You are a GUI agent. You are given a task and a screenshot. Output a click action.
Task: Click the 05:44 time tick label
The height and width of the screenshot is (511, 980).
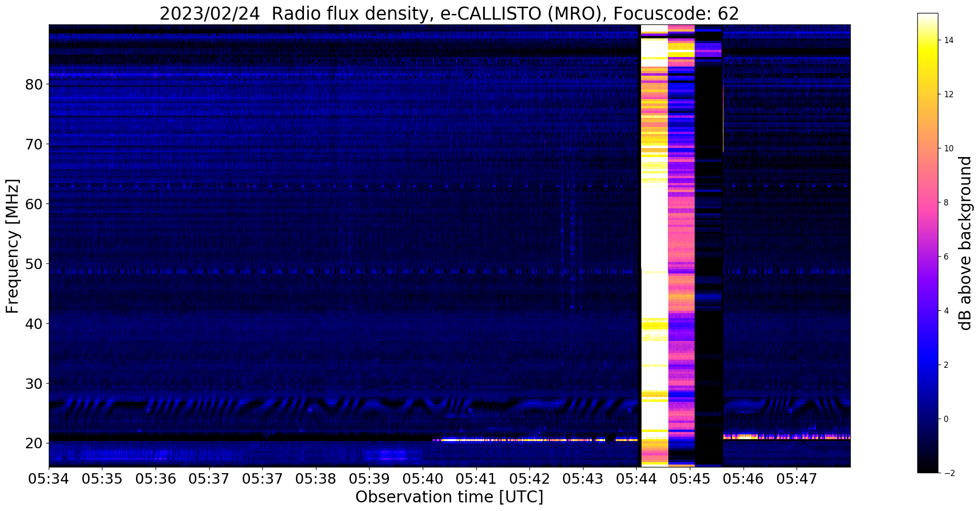pyautogui.click(x=636, y=478)
